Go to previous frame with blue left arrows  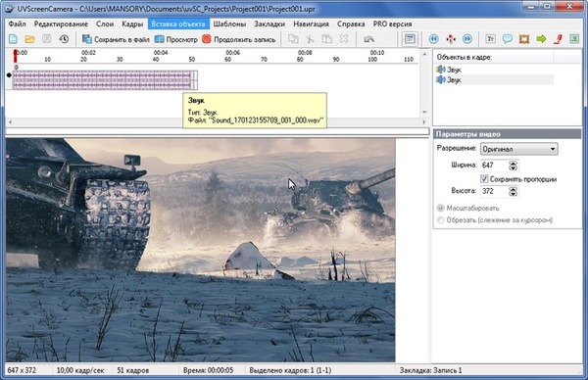point(434,39)
